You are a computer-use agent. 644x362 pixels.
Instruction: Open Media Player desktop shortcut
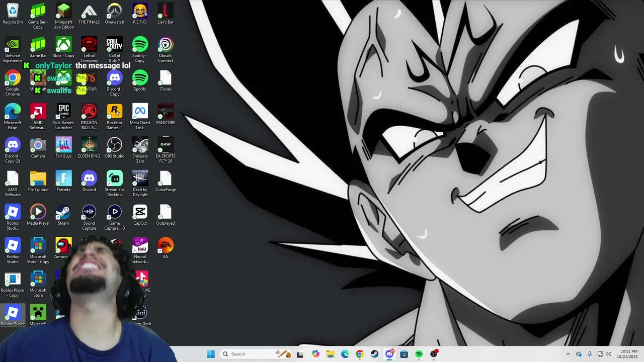click(38, 215)
